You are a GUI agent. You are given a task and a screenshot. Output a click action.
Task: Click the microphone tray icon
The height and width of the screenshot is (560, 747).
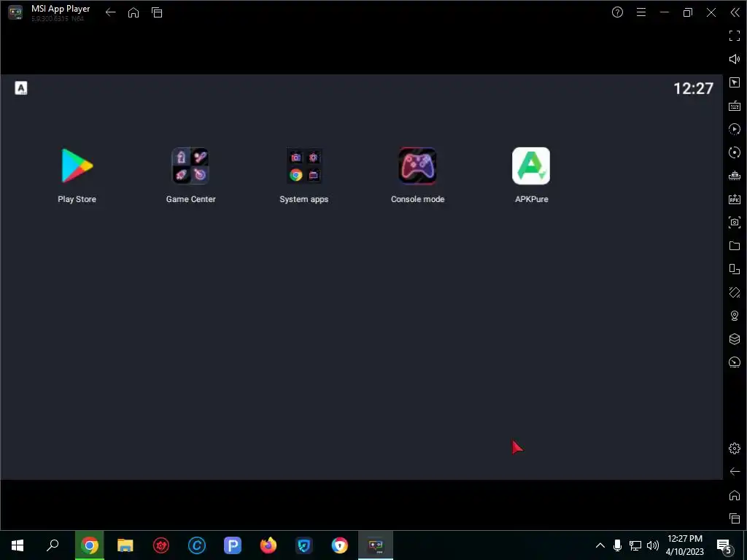click(x=617, y=545)
